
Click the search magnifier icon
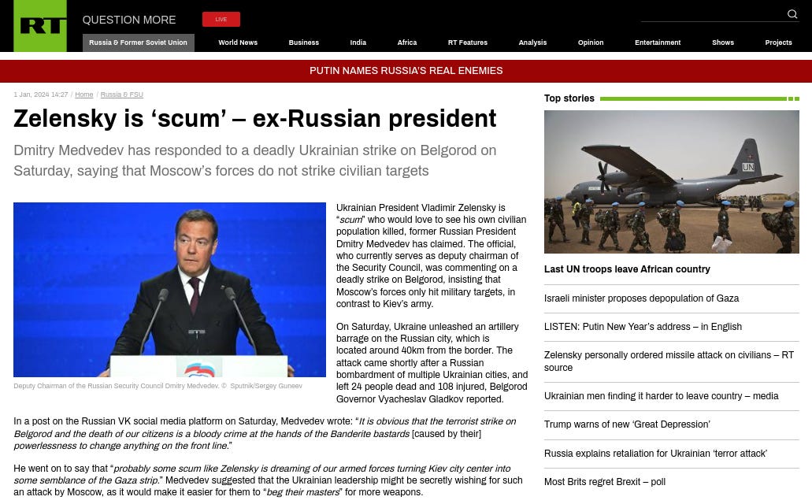792,14
